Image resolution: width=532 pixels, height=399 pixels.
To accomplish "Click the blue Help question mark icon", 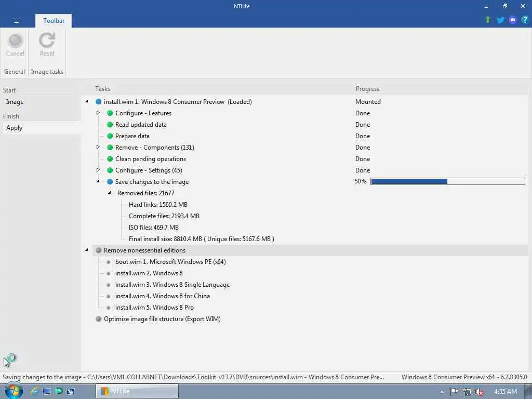I will click(x=525, y=20).
